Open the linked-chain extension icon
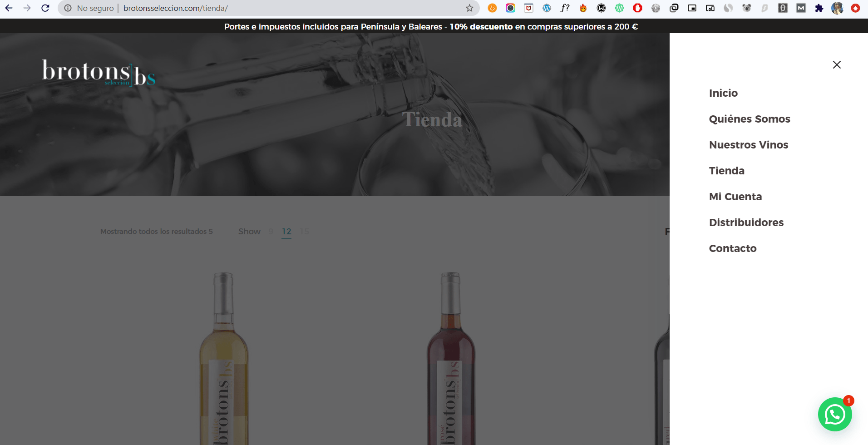Image resolution: width=868 pixels, height=445 pixels. point(674,8)
